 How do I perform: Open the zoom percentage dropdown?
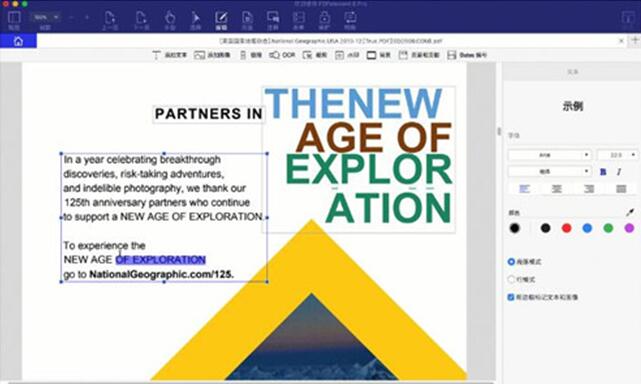45,17
